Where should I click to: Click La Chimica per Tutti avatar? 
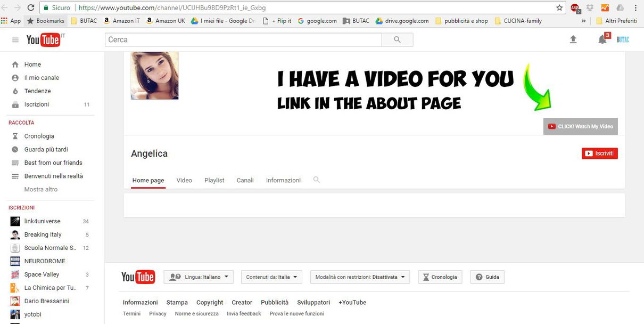pos(15,288)
